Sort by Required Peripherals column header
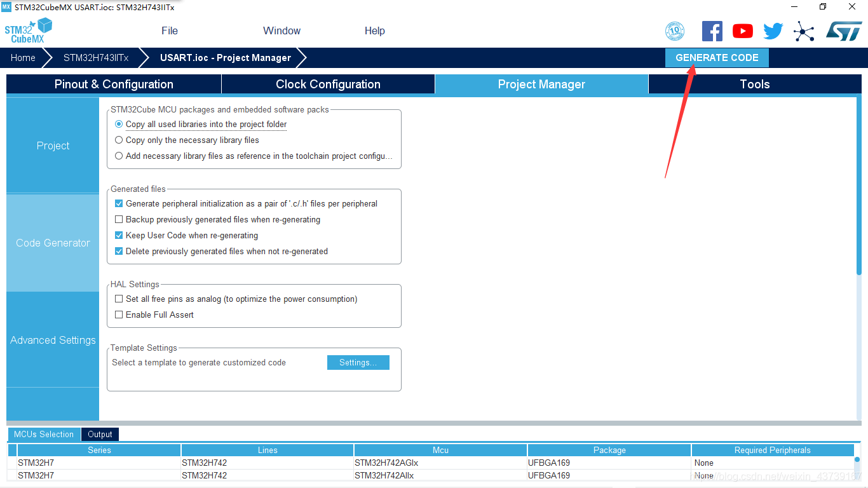 [x=773, y=450]
